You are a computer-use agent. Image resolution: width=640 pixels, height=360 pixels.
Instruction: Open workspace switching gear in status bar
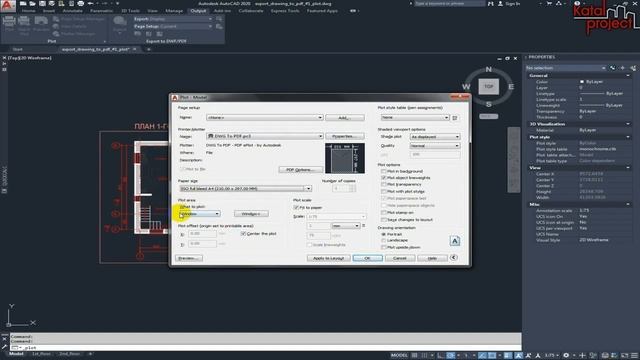pos(566,356)
